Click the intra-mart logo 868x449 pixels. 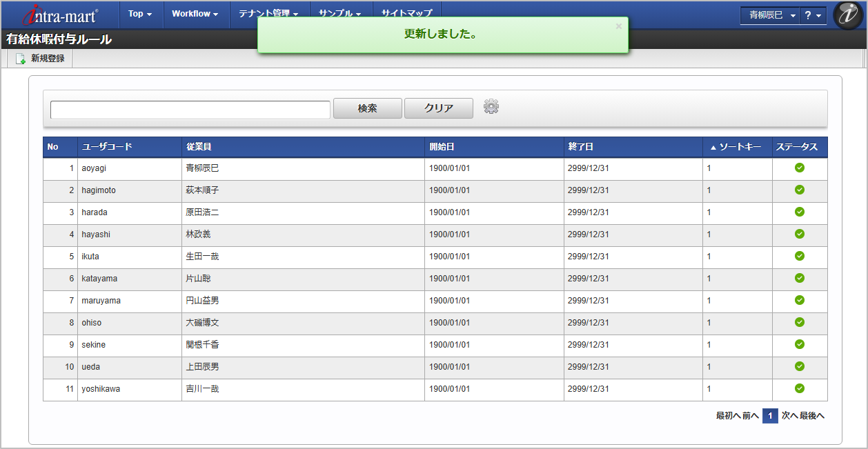point(60,14)
